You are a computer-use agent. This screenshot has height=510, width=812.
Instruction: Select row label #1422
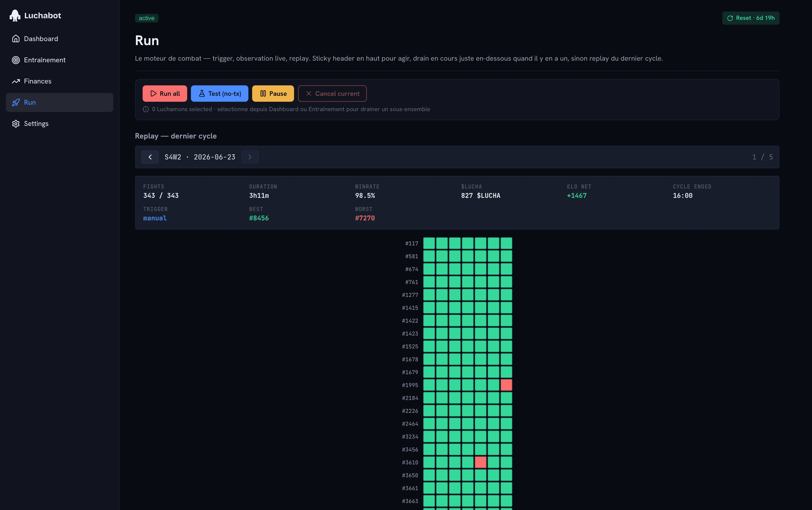tap(410, 321)
